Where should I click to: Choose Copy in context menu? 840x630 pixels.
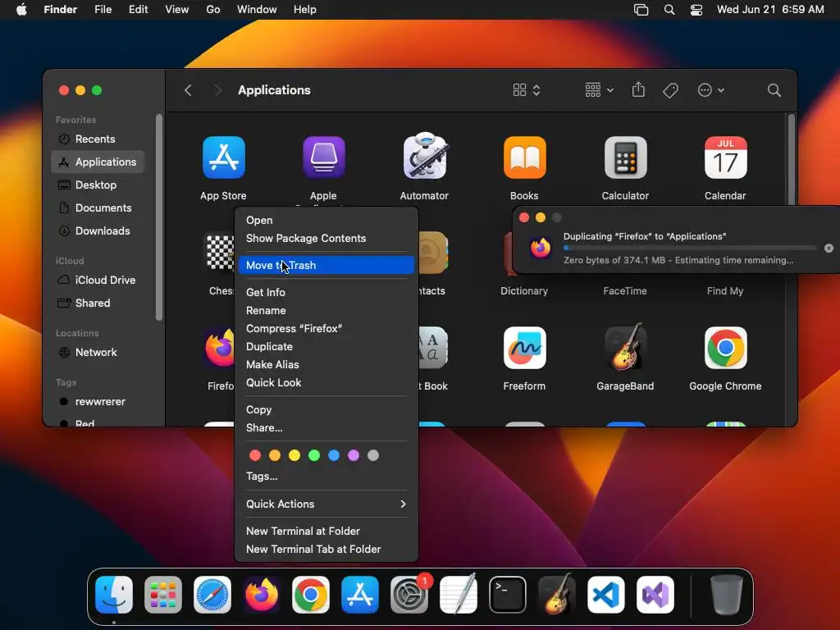tap(326, 410)
